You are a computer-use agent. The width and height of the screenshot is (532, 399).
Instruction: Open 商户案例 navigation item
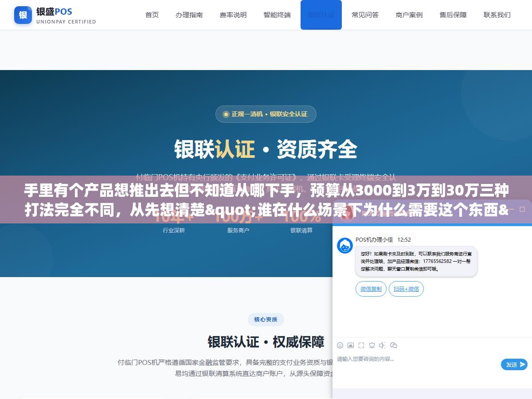pos(409,15)
